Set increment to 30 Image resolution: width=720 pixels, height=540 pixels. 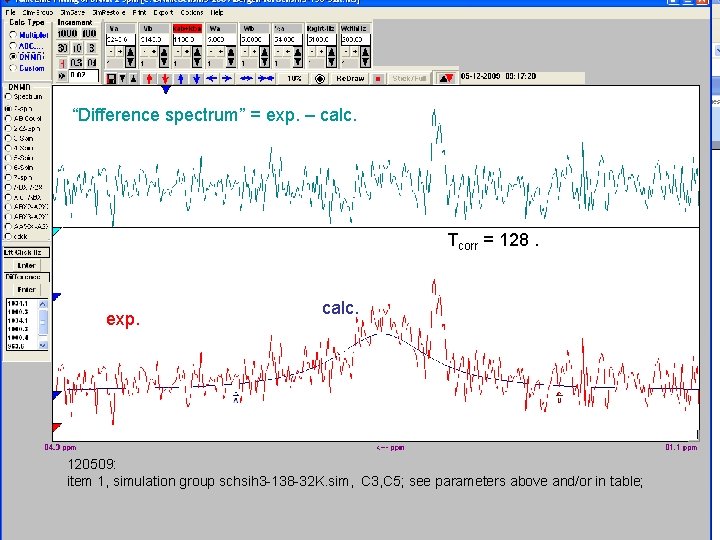click(63, 48)
